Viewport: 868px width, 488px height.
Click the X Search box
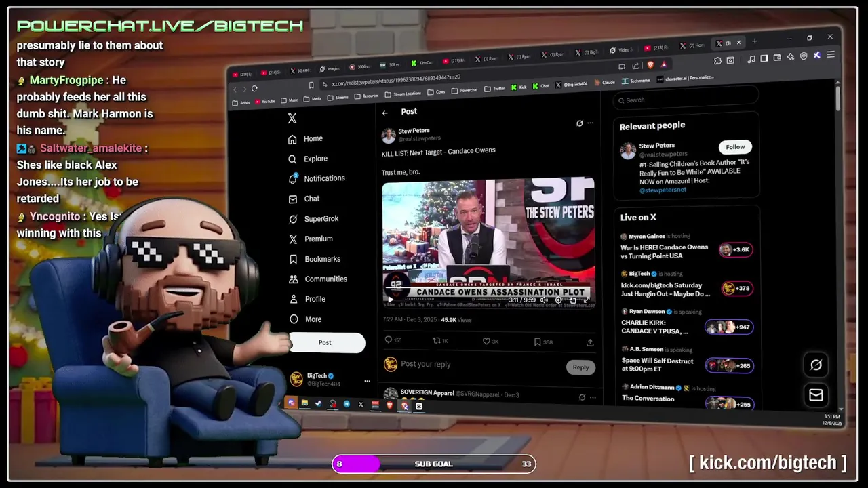point(685,100)
